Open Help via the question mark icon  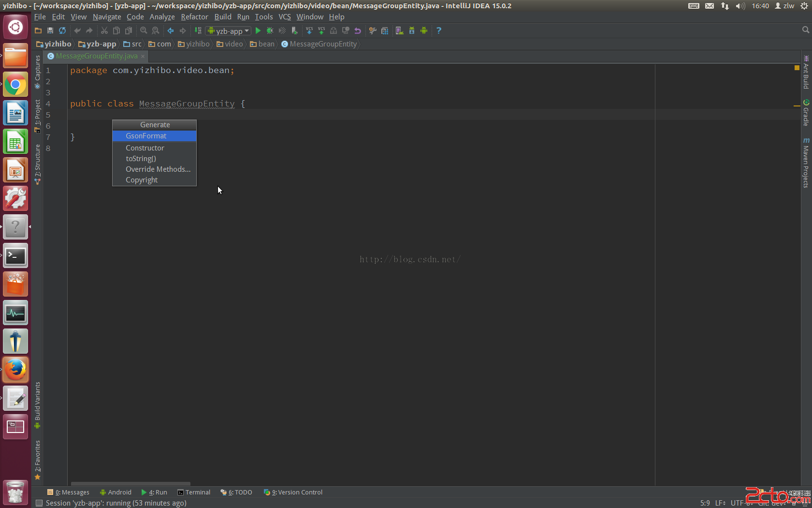click(439, 30)
